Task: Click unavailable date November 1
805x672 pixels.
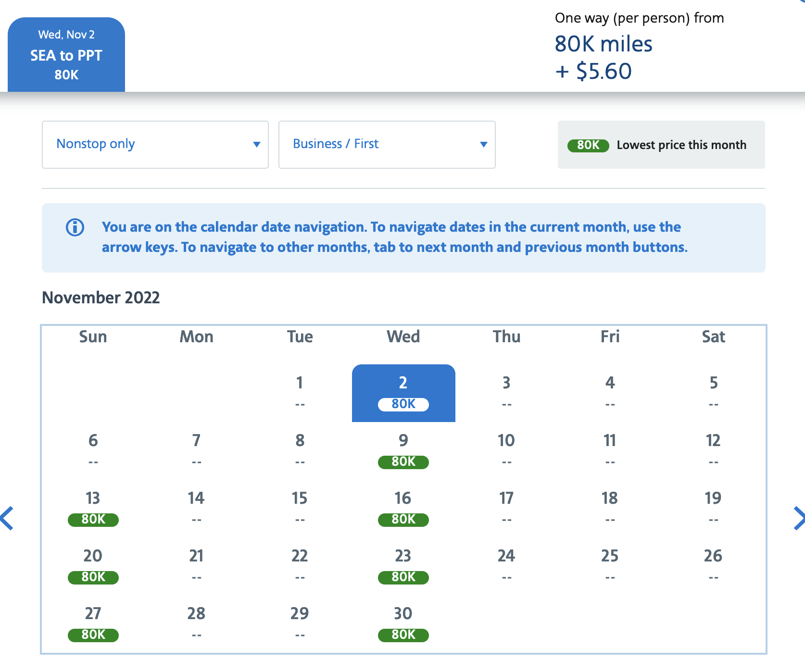Action: pyautogui.click(x=300, y=393)
